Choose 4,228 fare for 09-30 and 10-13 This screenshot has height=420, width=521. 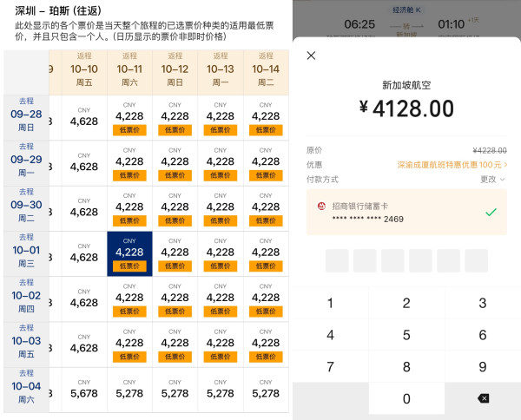pyautogui.click(x=221, y=208)
